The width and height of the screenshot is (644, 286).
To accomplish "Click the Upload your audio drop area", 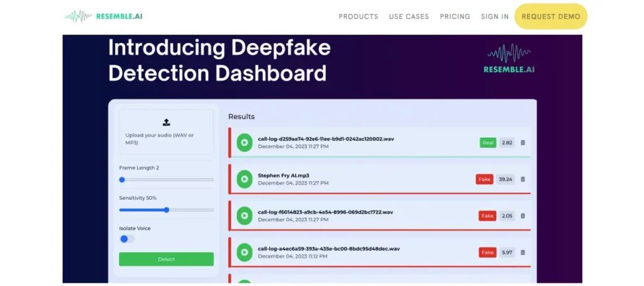I will (166, 132).
